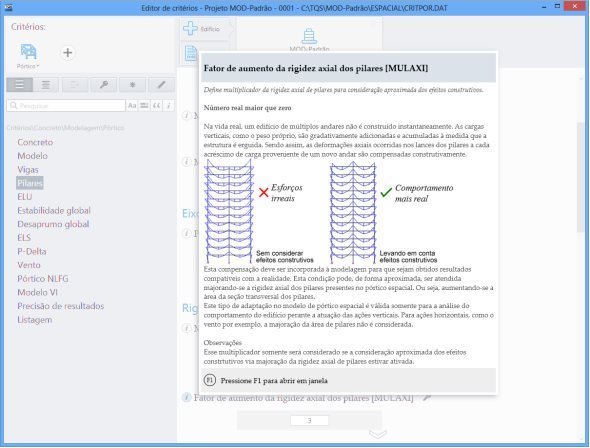This screenshot has width=590, height=448.
Task: Click the green check 'Comportamento mais real' diagram
Action: point(391,213)
